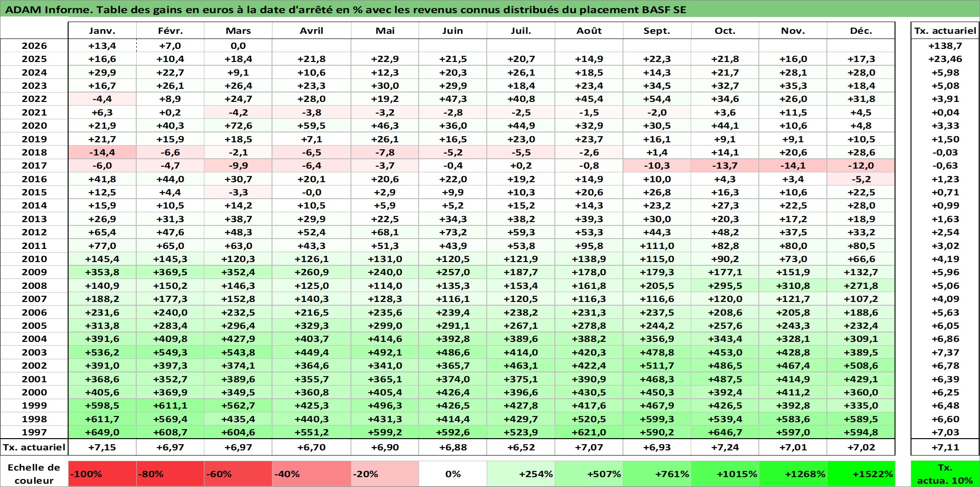Click the +369,5 cell for Févr. 2009
The width and height of the screenshot is (980, 487).
(x=170, y=272)
